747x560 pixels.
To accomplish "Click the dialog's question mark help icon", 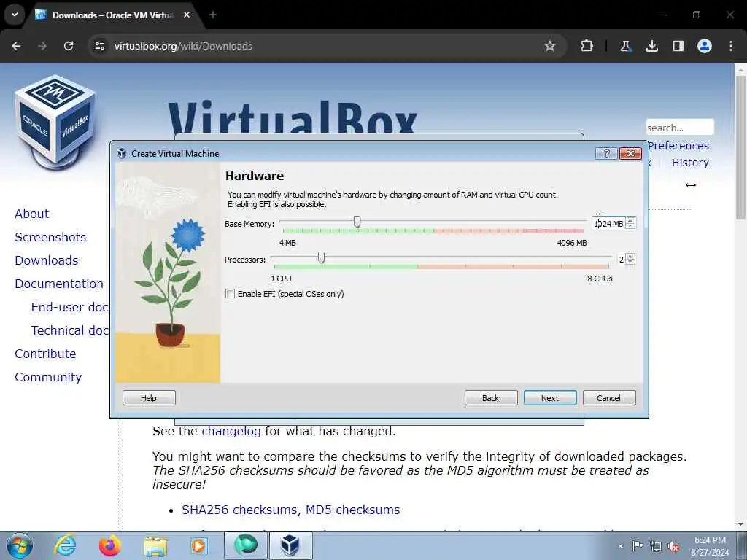I will click(606, 153).
